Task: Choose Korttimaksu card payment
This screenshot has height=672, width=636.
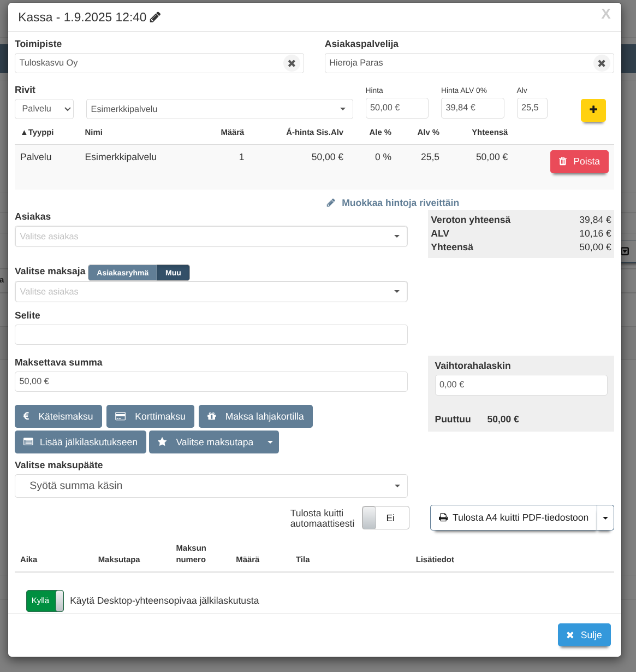Action: click(x=150, y=416)
